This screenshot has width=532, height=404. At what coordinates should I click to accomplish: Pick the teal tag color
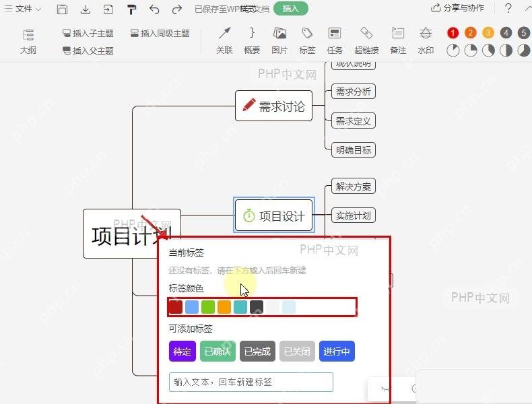click(x=240, y=307)
